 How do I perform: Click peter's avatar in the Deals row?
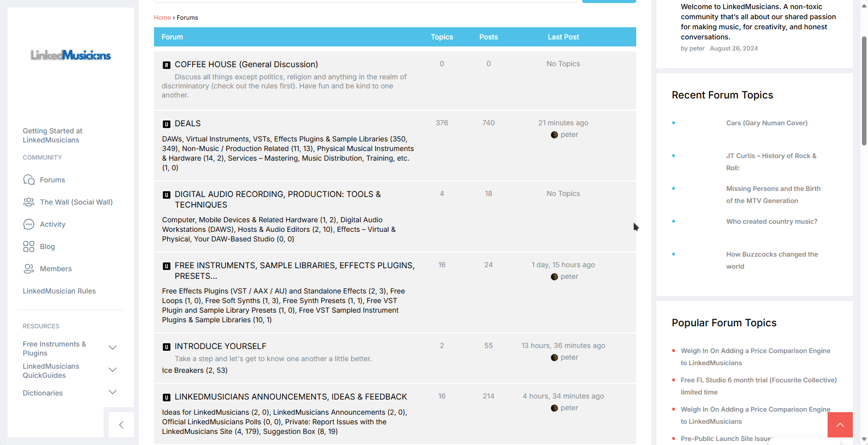[x=554, y=135]
